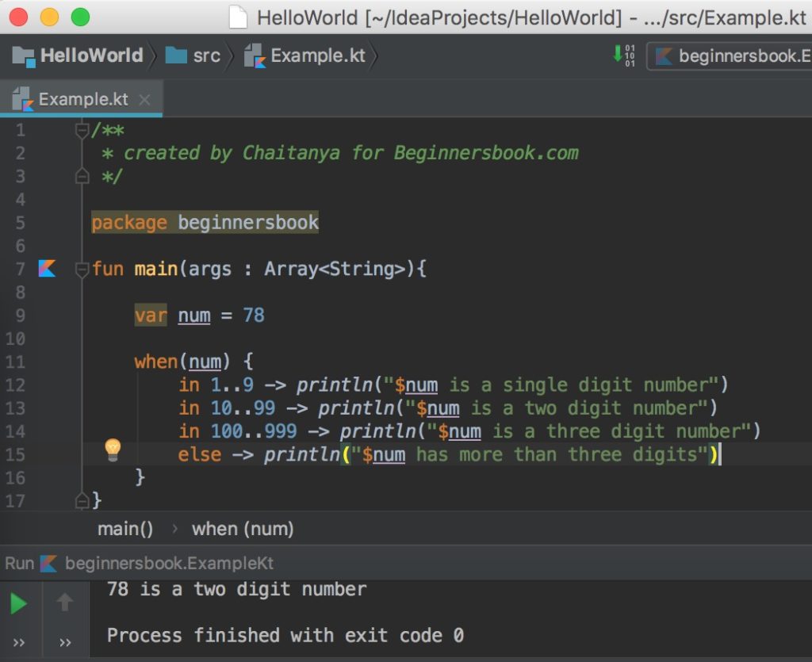The image size is (812, 662).
Task: Close the Example.kt editor tab
Action: [x=144, y=101]
